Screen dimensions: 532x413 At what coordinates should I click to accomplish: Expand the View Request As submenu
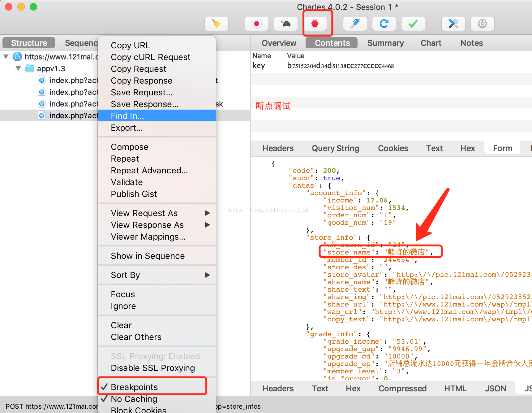click(157, 213)
